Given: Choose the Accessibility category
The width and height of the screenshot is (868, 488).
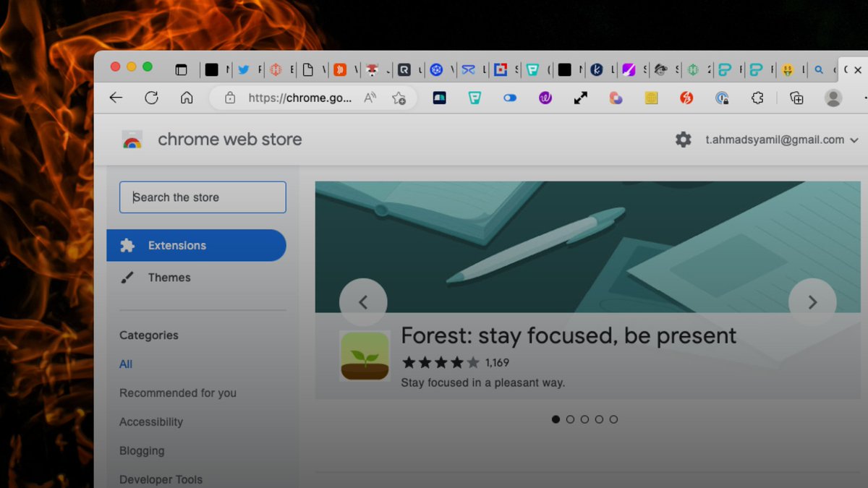Looking at the screenshot, I should pyautogui.click(x=151, y=422).
